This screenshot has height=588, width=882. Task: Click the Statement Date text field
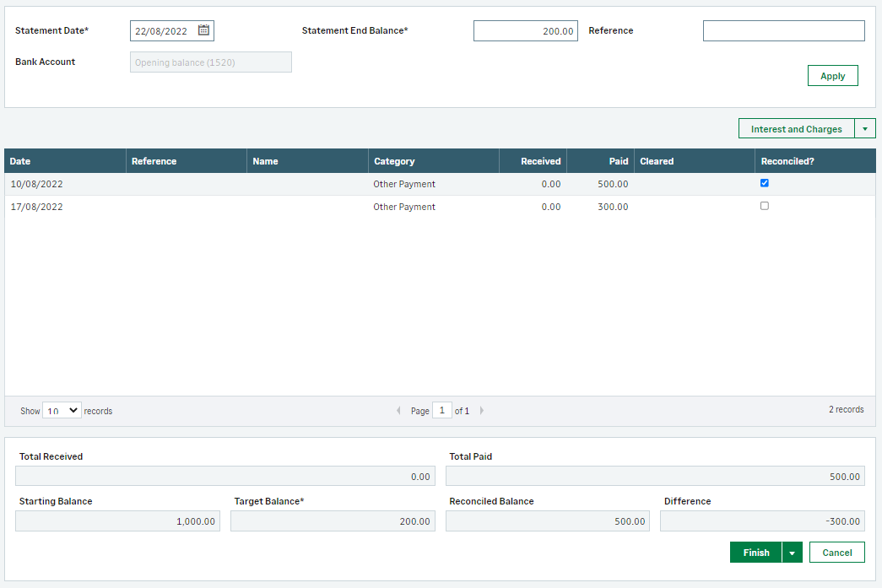tap(164, 31)
